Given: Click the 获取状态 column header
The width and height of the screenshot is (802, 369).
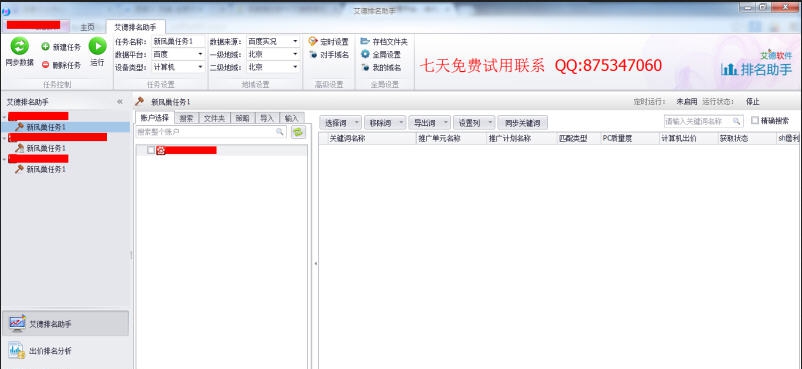Looking at the screenshot, I should 747,138.
